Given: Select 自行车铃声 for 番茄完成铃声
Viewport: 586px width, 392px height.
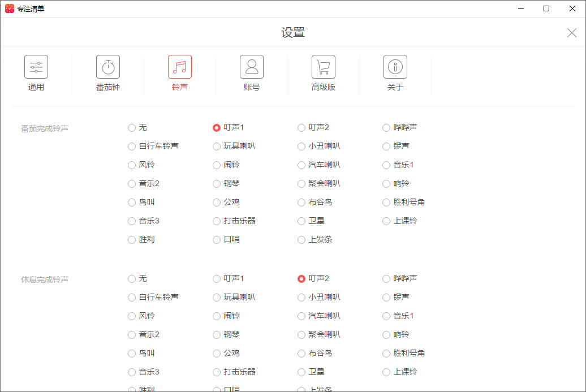Looking at the screenshot, I should pyautogui.click(x=132, y=147).
